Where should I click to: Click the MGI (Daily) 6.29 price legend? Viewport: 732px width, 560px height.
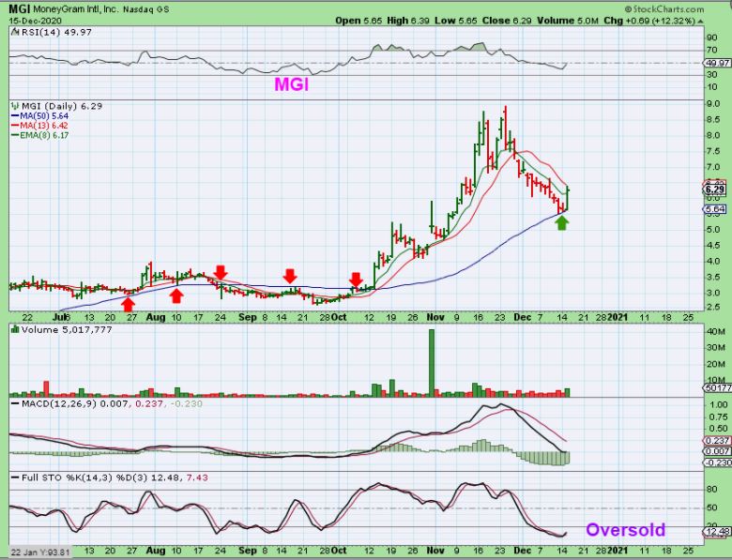(62, 106)
